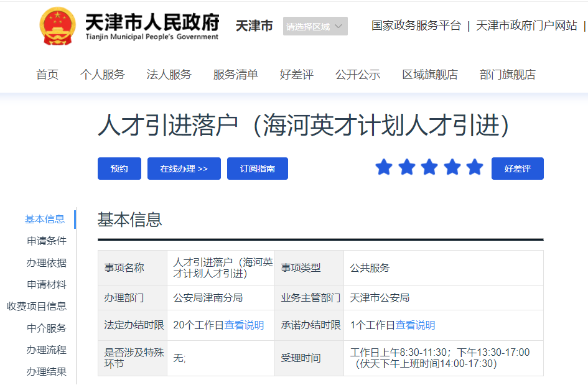The width and height of the screenshot is (588, 385).
Task: Go to 个人服务 menu
Action: click(x=103, y=75)
